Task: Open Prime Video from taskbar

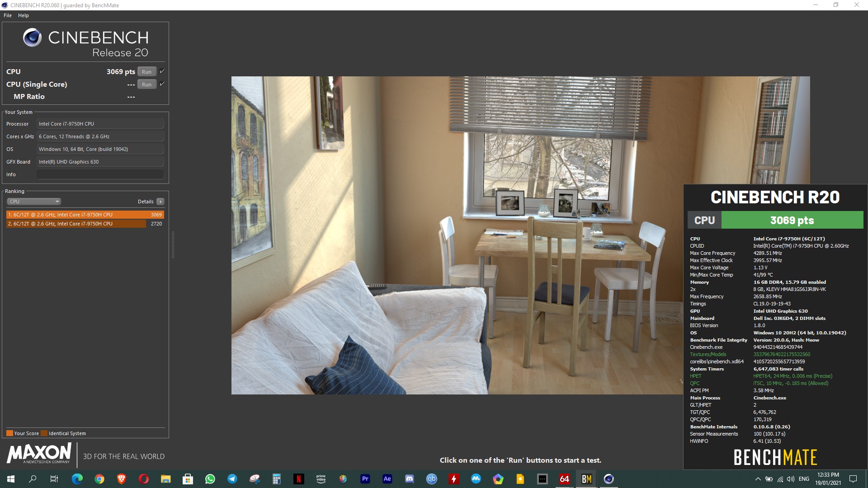Action: (x=321, y=479)
